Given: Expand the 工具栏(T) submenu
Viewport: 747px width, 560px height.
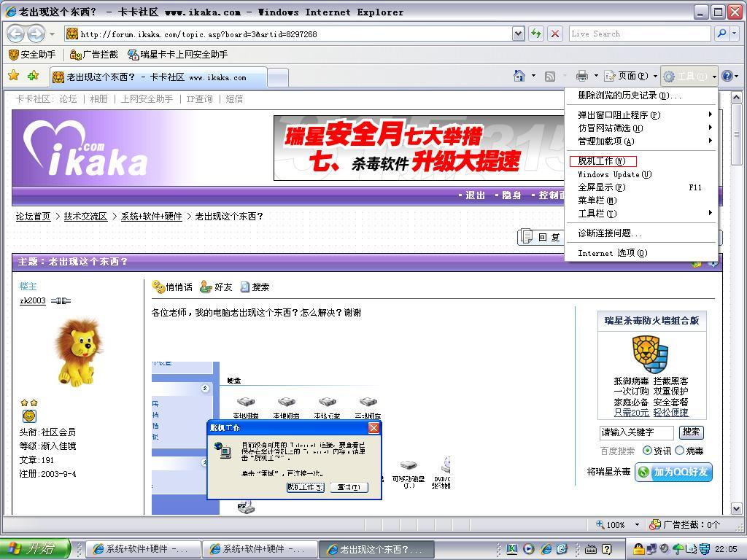Looking at the screenshot, I should 641,214.
